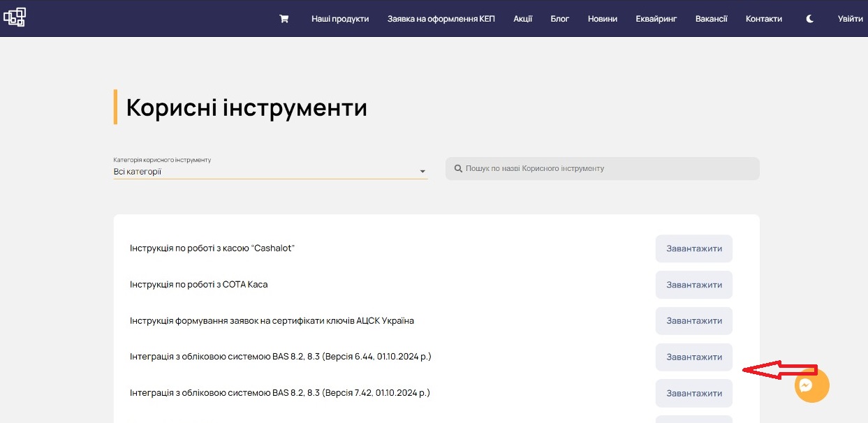Open the shopping cart

tap(284, 19)
